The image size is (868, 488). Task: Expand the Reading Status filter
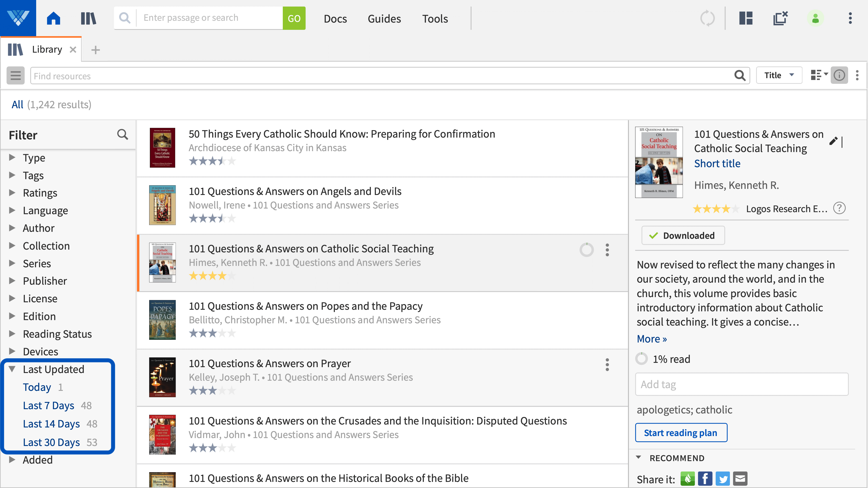12,333
